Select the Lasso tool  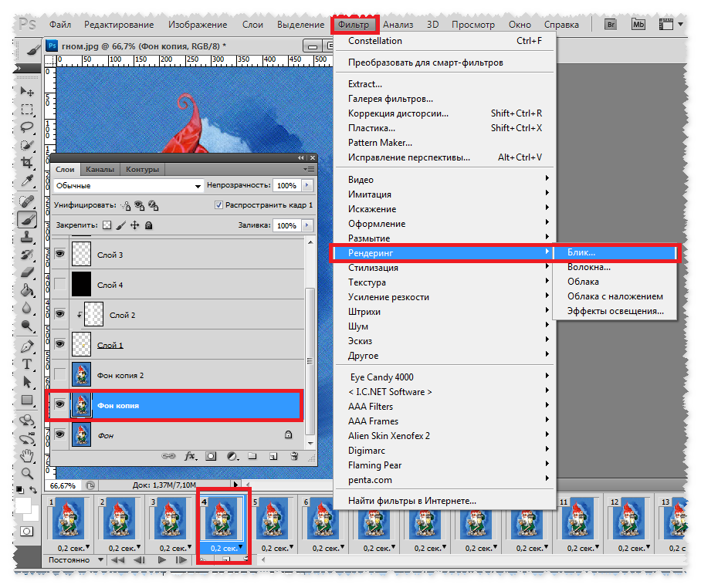point(27,127)
